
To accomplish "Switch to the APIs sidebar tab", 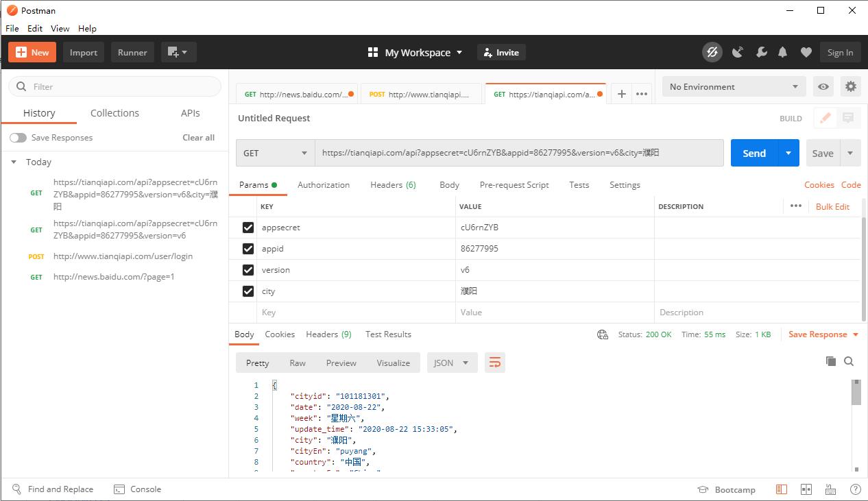I will point(190,113).
